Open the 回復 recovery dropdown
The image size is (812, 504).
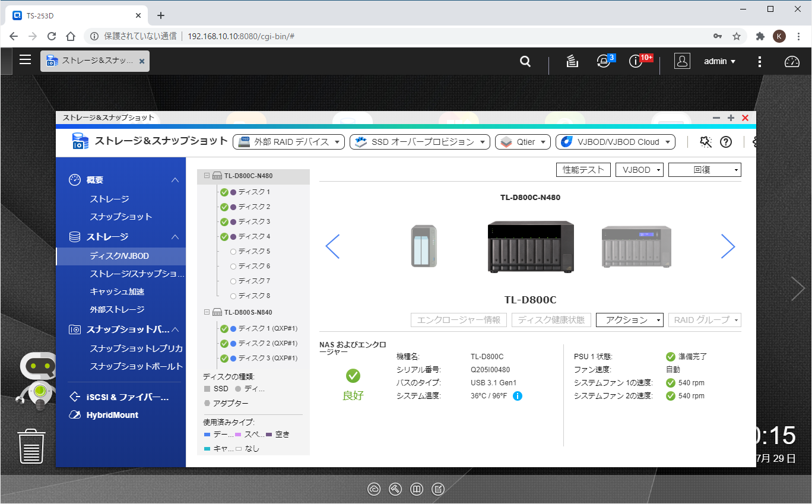pyautogui.click(x=705, y=169)
